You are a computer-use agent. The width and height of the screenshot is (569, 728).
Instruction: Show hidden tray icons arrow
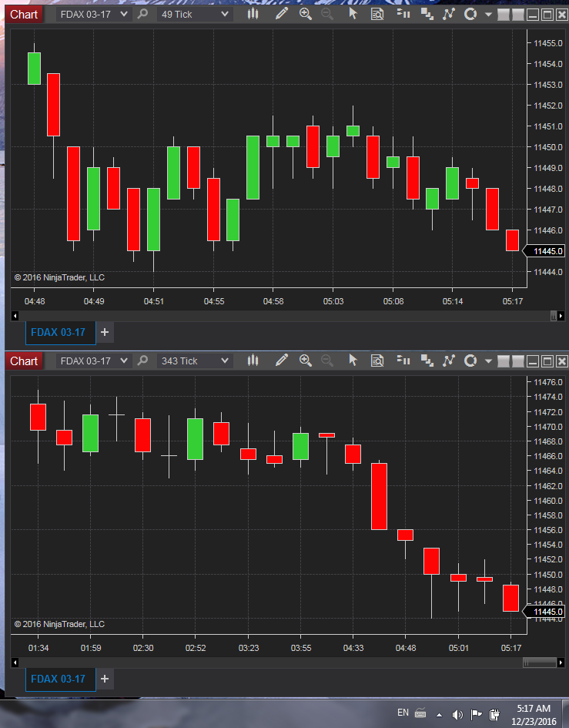click(439, 715)
